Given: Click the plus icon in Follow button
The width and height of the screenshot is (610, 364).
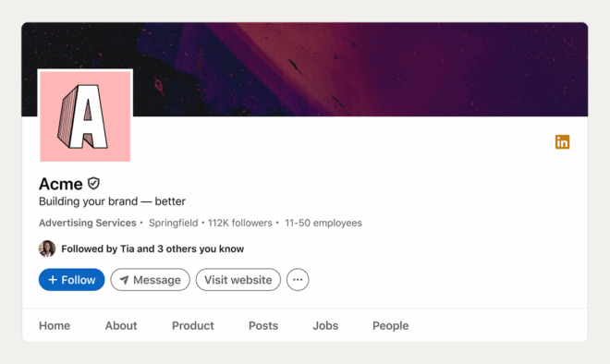Looking at the screenshot, I should [53, 280].
